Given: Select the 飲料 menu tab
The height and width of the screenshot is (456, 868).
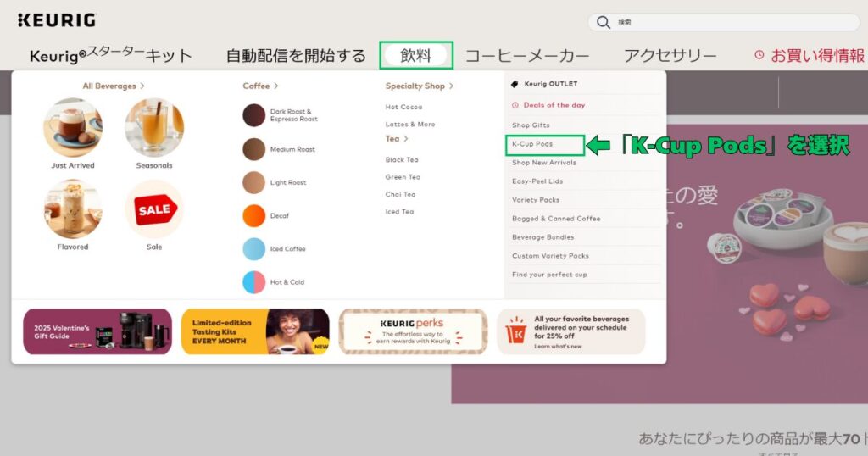Looking at the screenshot, I should tap(416, 55).
